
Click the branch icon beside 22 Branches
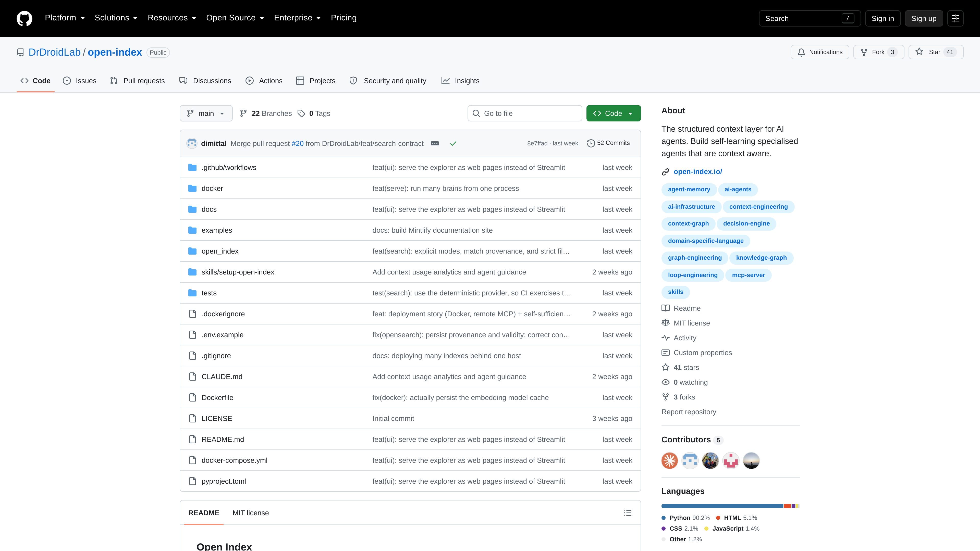tap(243, 113)
